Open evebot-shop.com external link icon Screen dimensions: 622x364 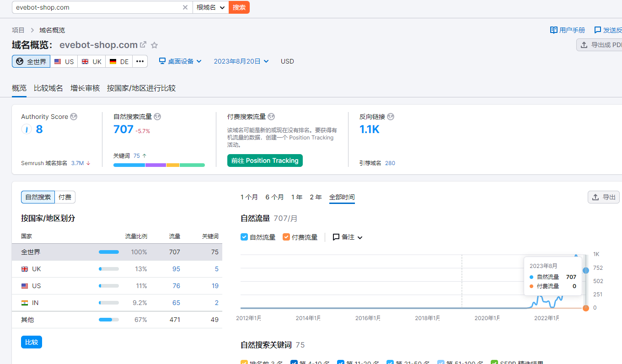point(143,45)
